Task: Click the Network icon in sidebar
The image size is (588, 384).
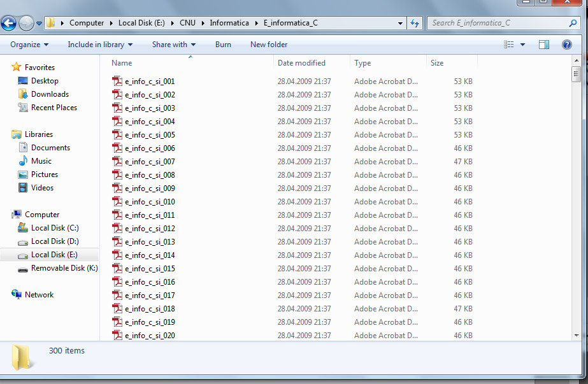Action: pos(17,295)
